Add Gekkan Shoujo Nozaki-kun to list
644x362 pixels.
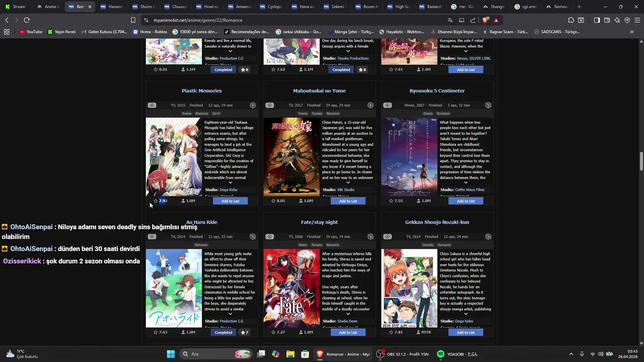click(x=465, y=332)
